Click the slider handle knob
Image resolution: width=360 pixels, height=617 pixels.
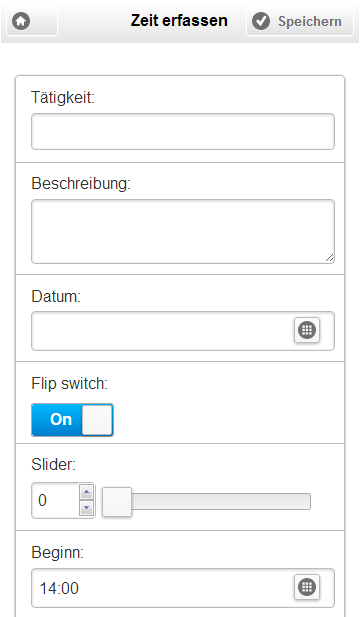(117, 502)
